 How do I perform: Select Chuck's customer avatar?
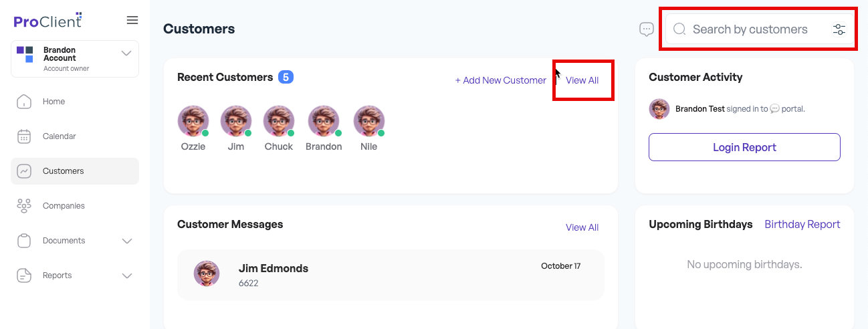click(x=279, y=122)
